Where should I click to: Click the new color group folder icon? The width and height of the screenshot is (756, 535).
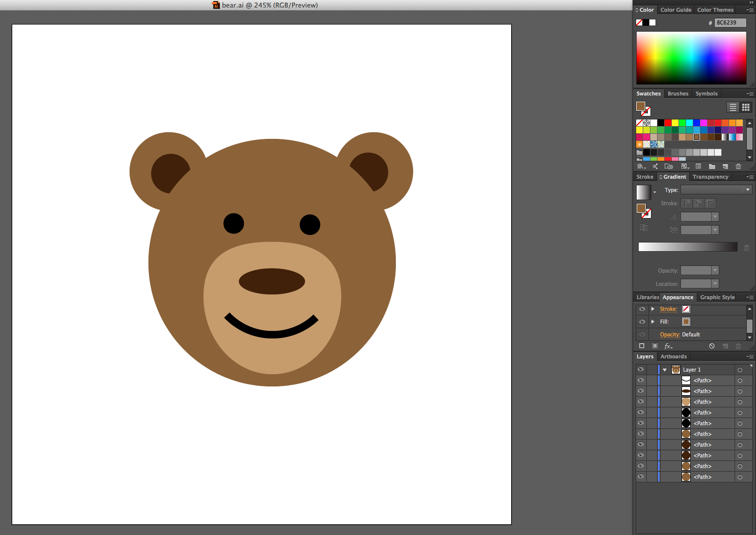pyautogui.click(x=712, y=166)
